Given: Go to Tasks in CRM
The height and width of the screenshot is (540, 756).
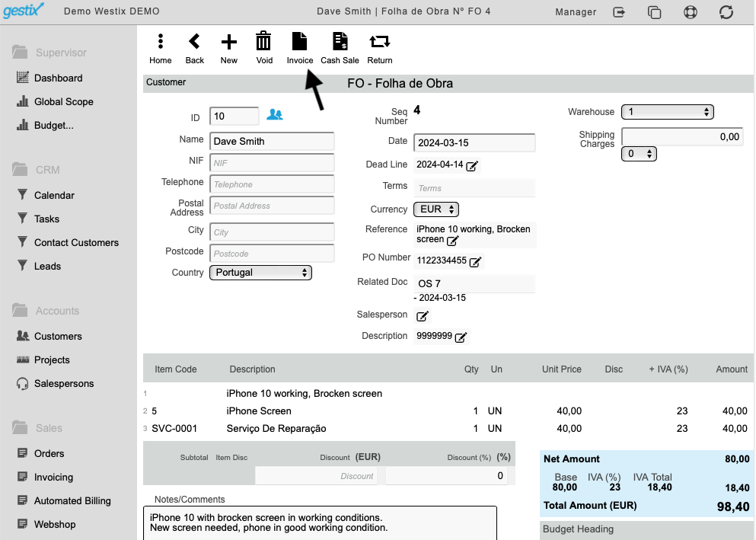Looking at the screenshot, I should [38, 219].
